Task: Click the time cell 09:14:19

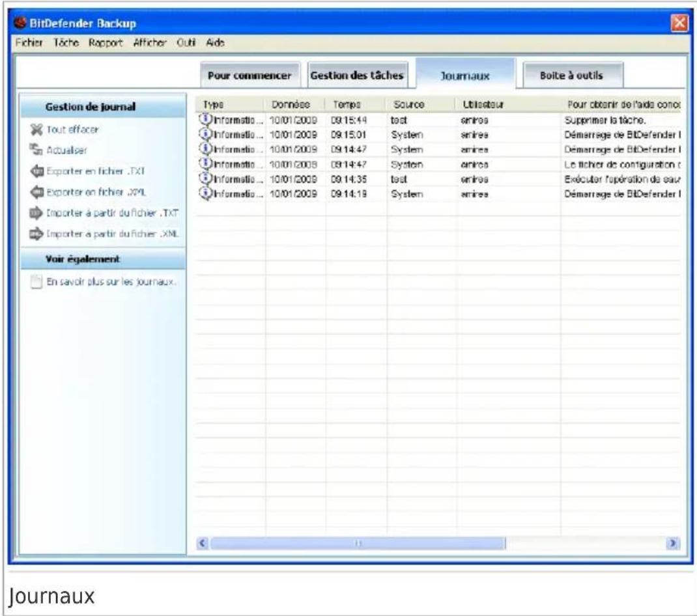Action: pos(348,194)
